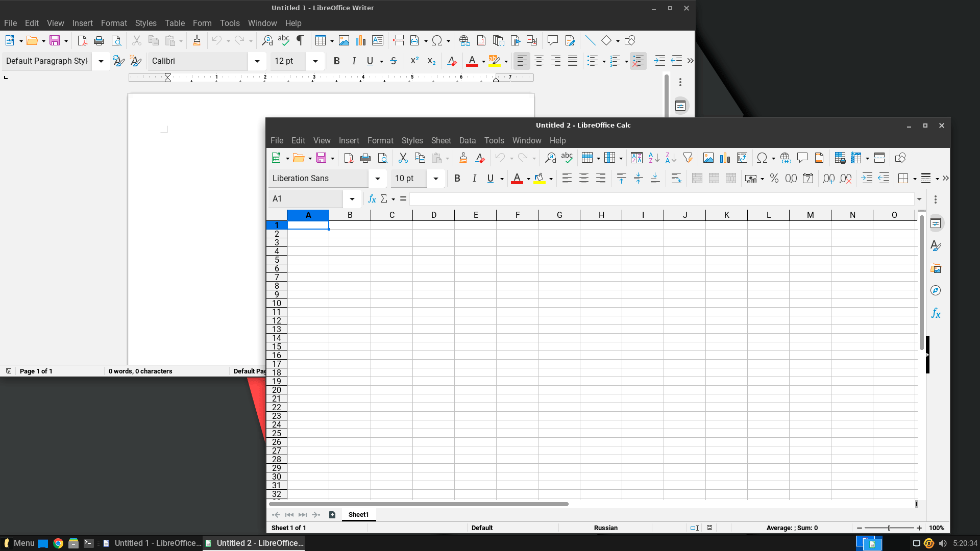Open the Name Box dropdown arrow
980x551 pixels.
point(352,199)
